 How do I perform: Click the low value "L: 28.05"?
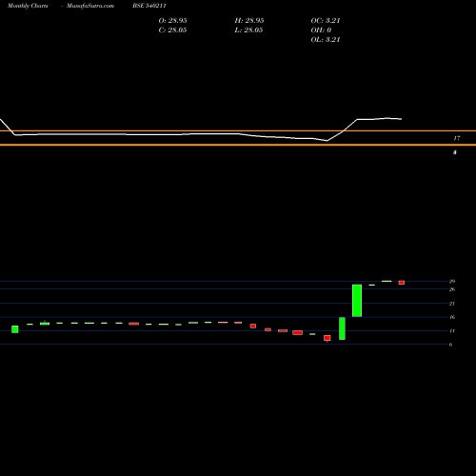tap(248, 30)
